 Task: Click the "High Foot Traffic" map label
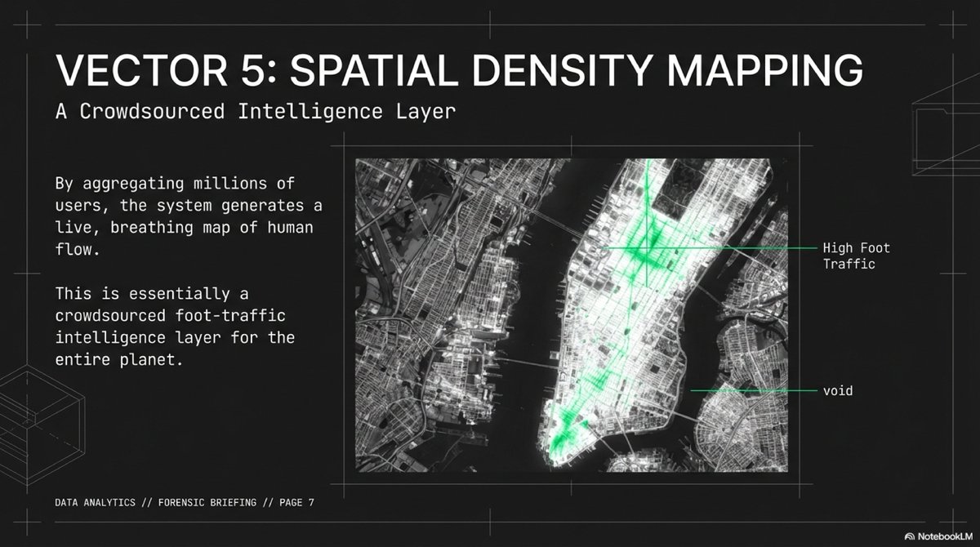[x=857, y=256]
